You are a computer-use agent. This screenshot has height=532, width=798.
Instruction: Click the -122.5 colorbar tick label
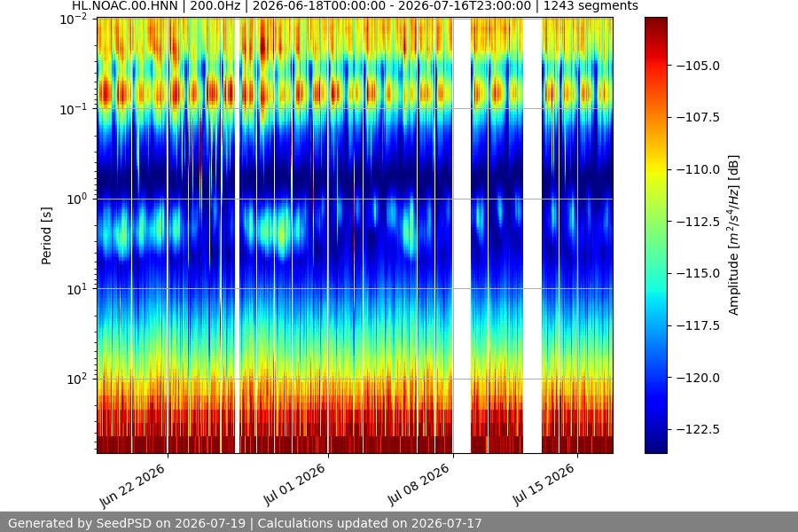(x=699, y=429)
